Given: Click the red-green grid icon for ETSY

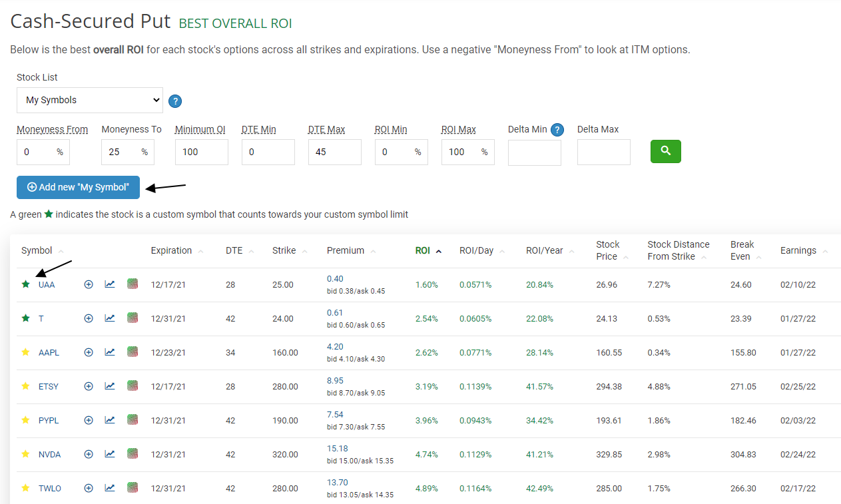Looking at the screenshot, I should click(x=133, y=386).
